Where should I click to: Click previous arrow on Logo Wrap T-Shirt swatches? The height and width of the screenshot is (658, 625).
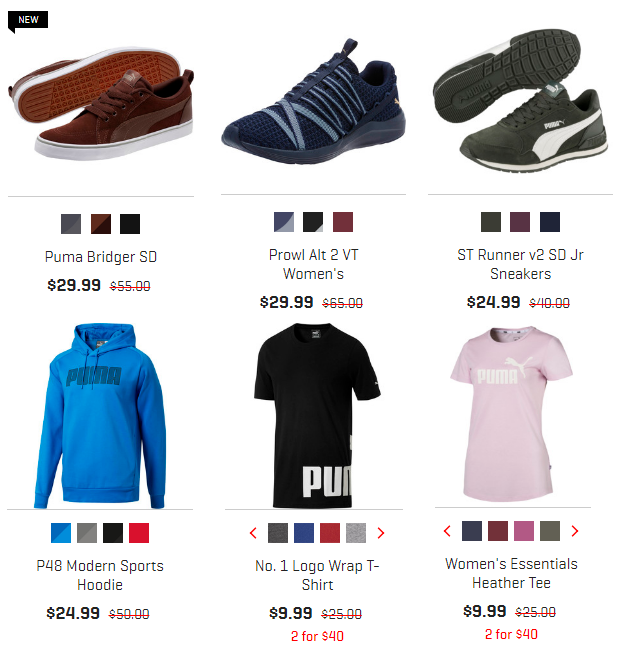(253, 533)
